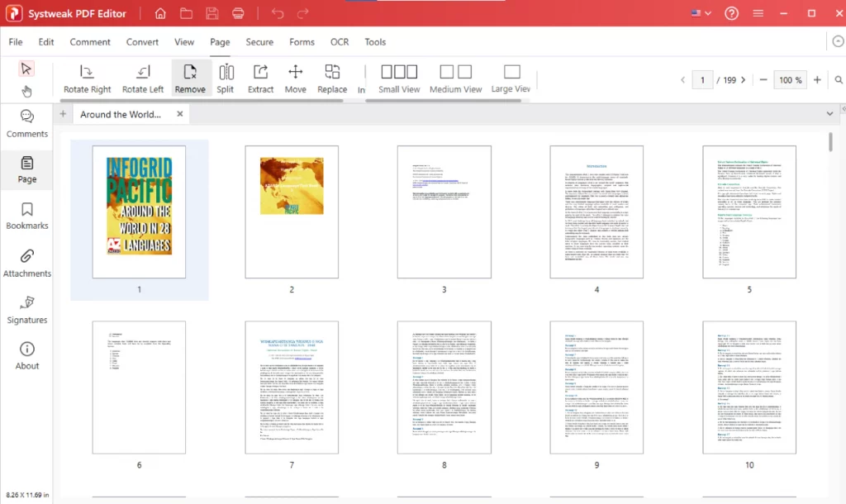Image resolution: width=846 pixels, height=504 pixels.
Task: Click the Rotate Left tool
Action: pos(143,78)
